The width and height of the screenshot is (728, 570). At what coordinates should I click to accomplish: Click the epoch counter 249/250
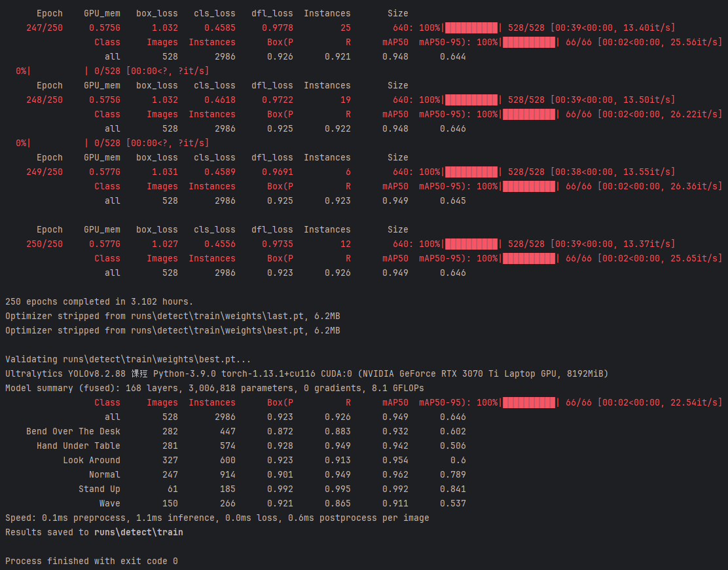[x=45, y=172]
